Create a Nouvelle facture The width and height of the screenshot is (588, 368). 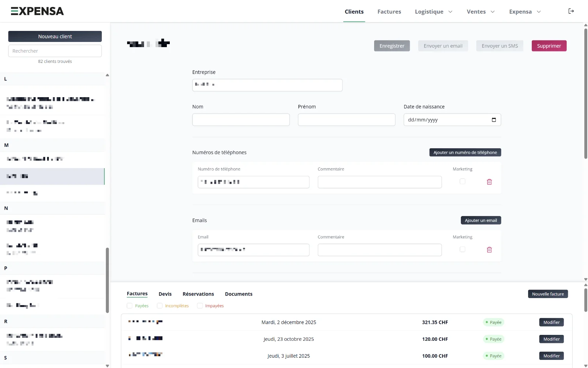pyautogui.click(x=548, y=294)
